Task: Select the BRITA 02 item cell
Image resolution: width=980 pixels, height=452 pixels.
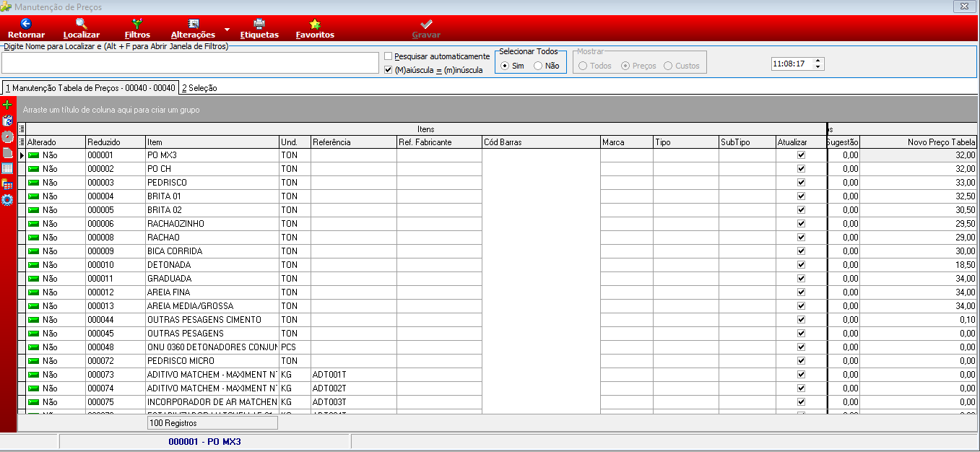Action: tap(212, 210)
